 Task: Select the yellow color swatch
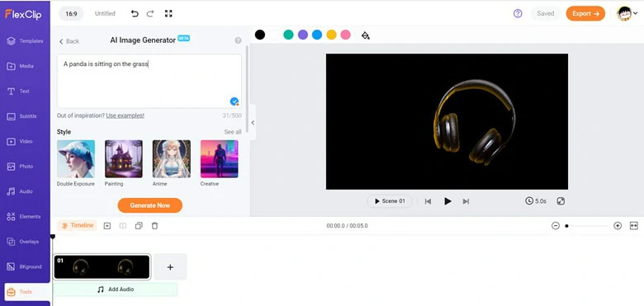point(331,35)
